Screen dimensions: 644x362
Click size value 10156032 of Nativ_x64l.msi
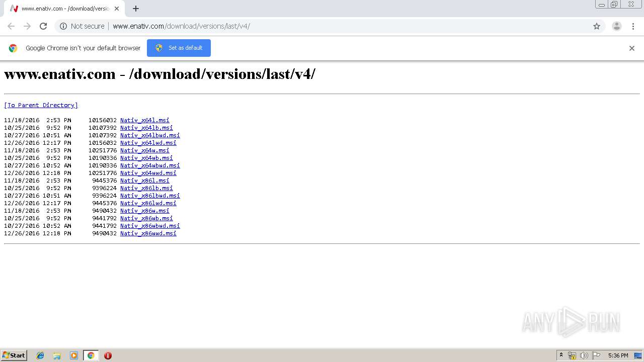click(103, 120)
